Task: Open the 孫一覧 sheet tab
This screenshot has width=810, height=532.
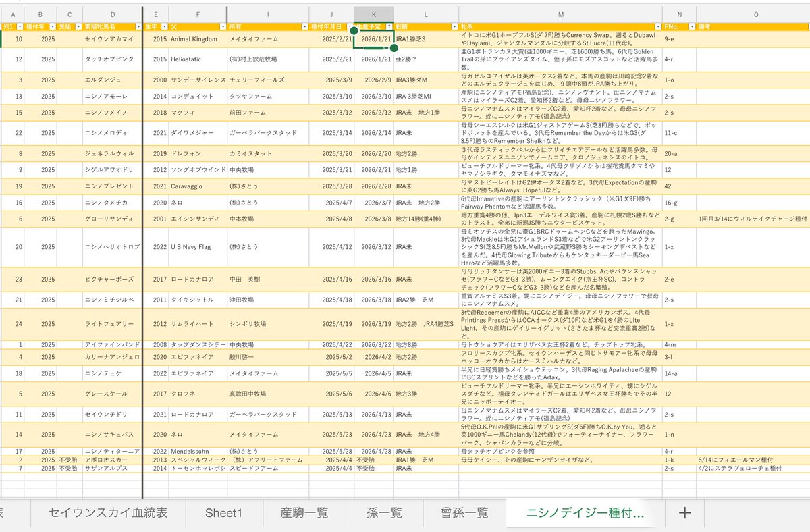Action: (384, 513)
